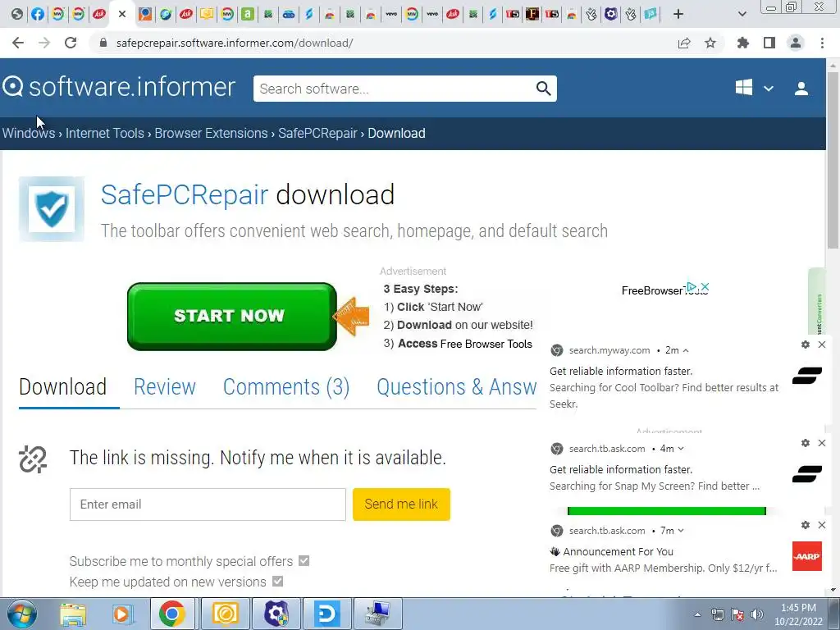Dismiss the AARP membership notification
The height and width of the screenshot is (630, 840).
tap(822, 525)
